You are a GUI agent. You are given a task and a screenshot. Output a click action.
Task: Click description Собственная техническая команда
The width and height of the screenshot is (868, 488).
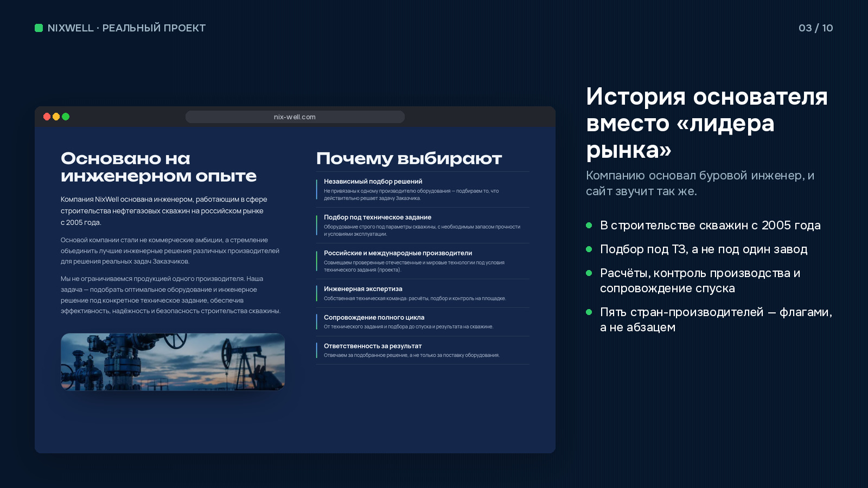[415, 298]
